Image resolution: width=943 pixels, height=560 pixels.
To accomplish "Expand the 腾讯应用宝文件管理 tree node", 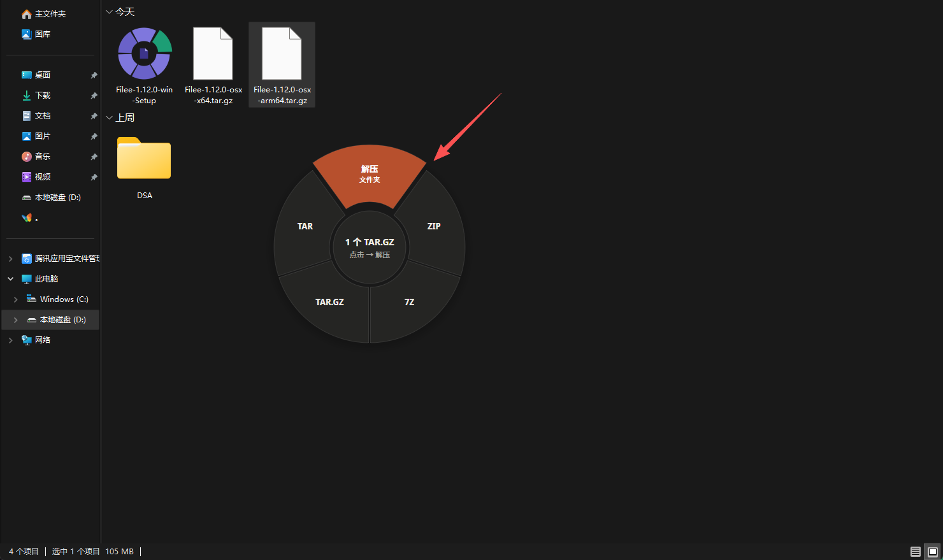I will click(10, 259).
